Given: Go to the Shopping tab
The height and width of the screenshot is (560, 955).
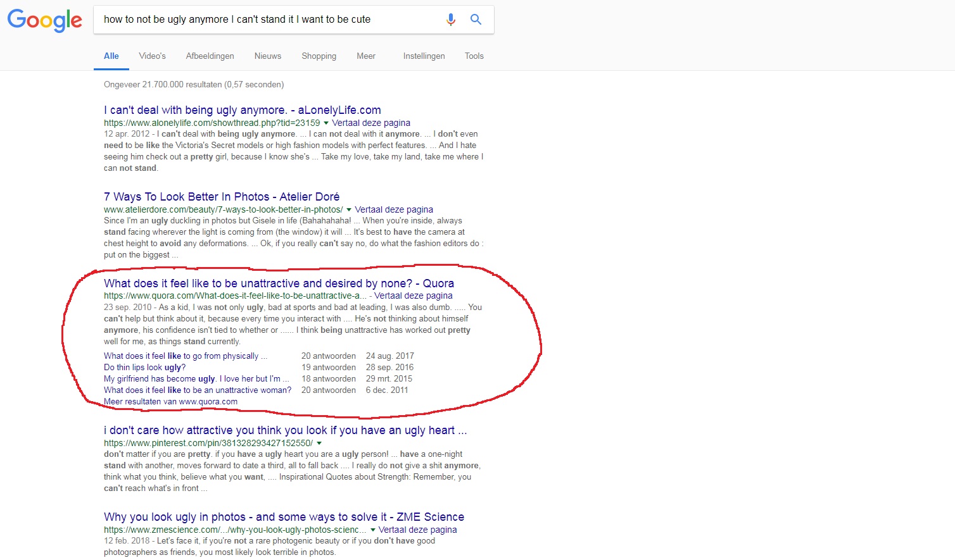Looking at the screenshot, I should (x=319, y=56).
